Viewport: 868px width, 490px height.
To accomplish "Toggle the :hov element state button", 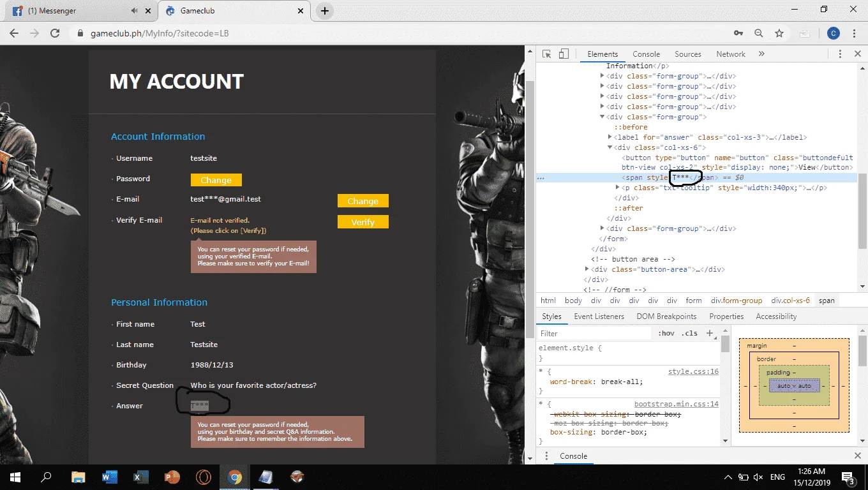I will 666,333.
